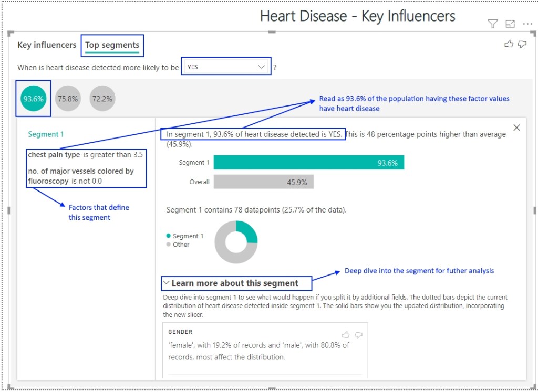Select the 75.8% segment bubble

tap(68, 98)
